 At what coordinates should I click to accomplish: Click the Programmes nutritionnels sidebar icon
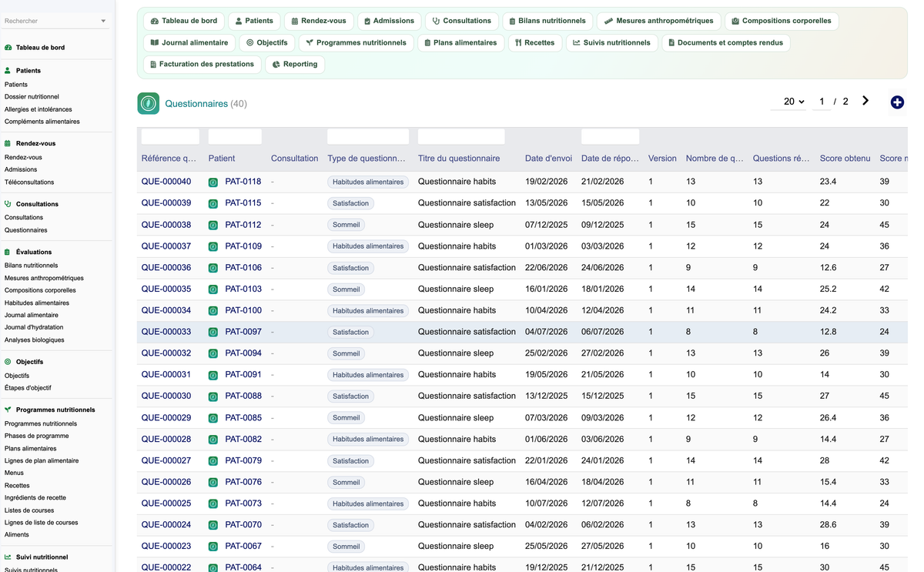[8, 410]
